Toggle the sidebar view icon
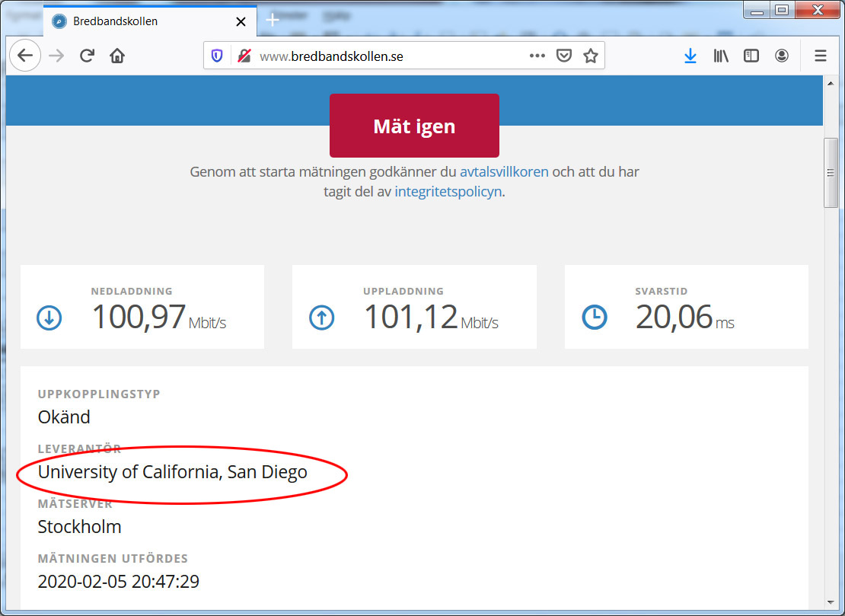Viewport: 845px width, 616px height. tap(751, 56)
